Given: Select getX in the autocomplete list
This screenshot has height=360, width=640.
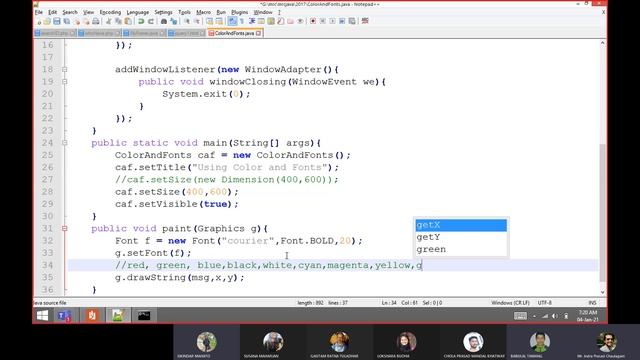Looking at the screenshot, I should [461, 225].
